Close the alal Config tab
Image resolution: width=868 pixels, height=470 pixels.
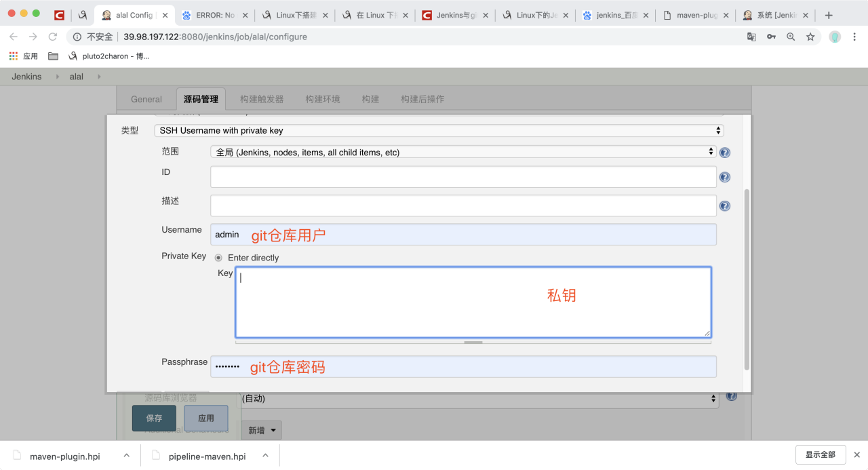[165, 15]
